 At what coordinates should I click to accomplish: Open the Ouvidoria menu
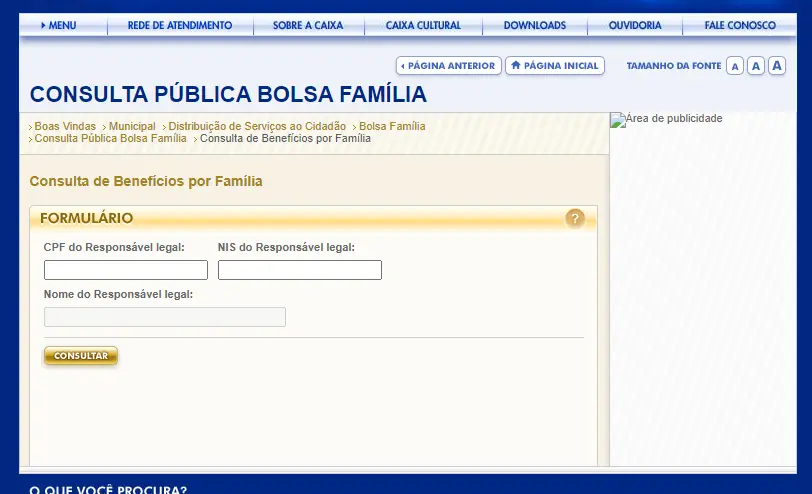pos(635,25)
